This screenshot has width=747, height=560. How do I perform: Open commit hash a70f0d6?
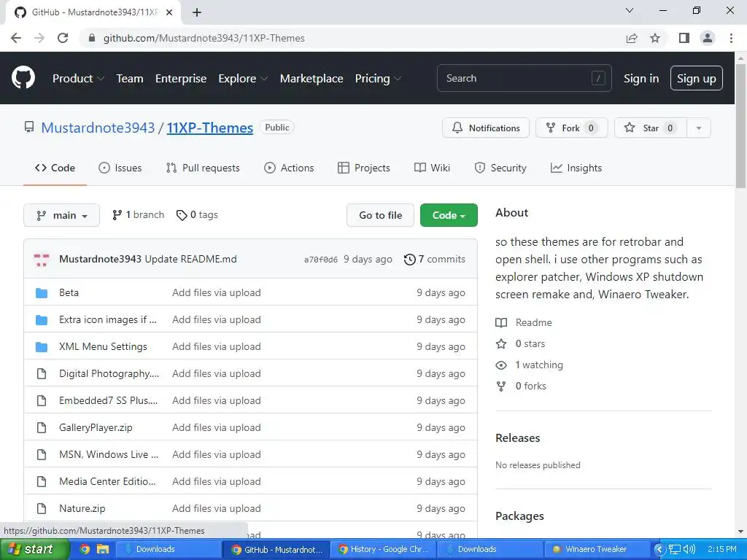321,260
